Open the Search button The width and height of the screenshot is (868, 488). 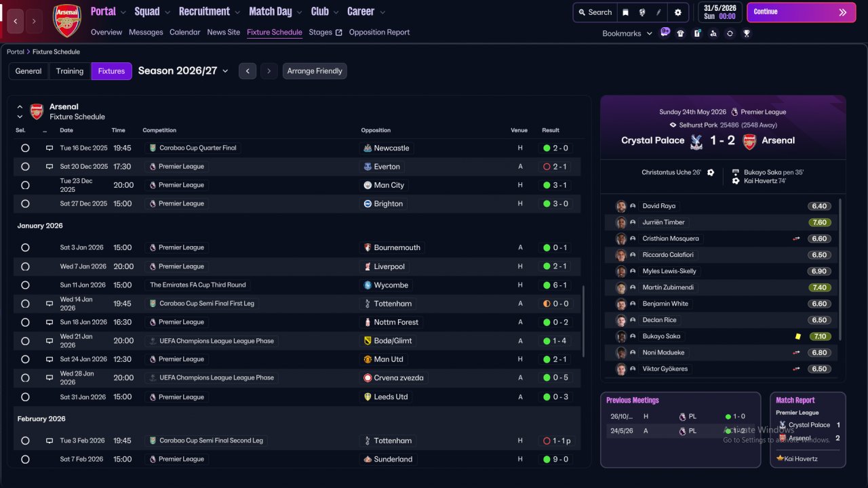(x=595, y=12)
